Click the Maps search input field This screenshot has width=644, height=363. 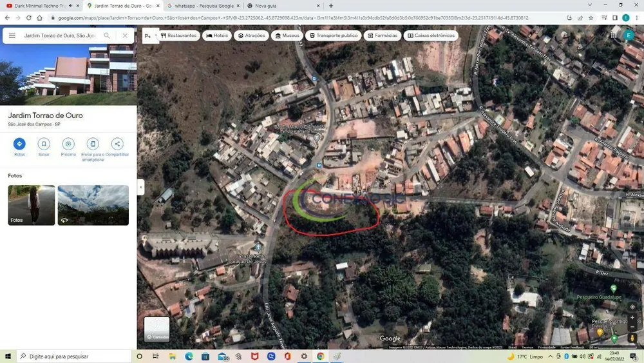tap(60, 35)
